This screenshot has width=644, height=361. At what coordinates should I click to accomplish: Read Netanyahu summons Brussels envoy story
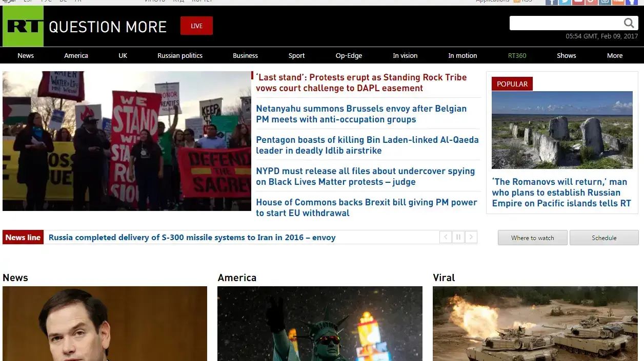(x=361, y=114)
